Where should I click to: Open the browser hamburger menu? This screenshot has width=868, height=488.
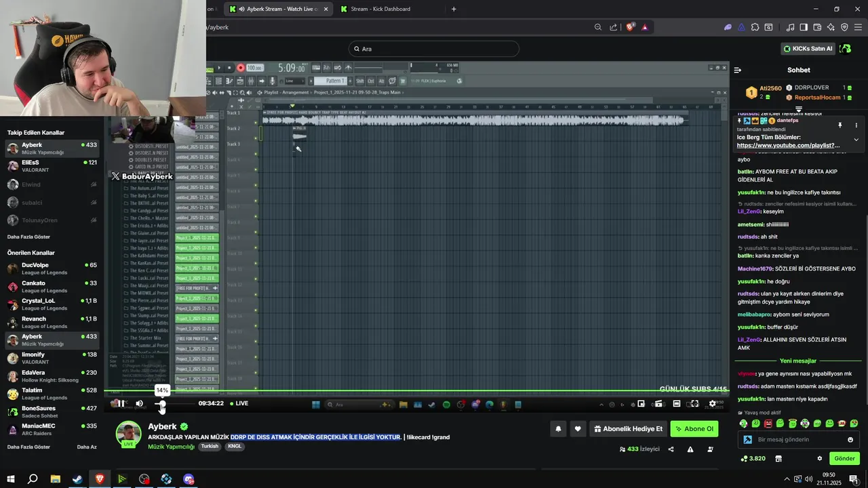[859, 27]
